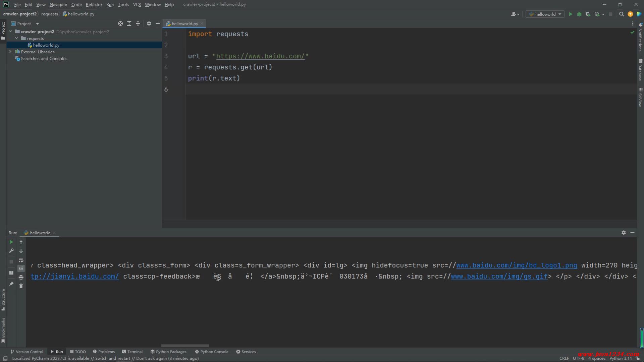Open the Search Everywhere magnifier
This screenshot has height=362, width=644.
[x=622, y=14]
